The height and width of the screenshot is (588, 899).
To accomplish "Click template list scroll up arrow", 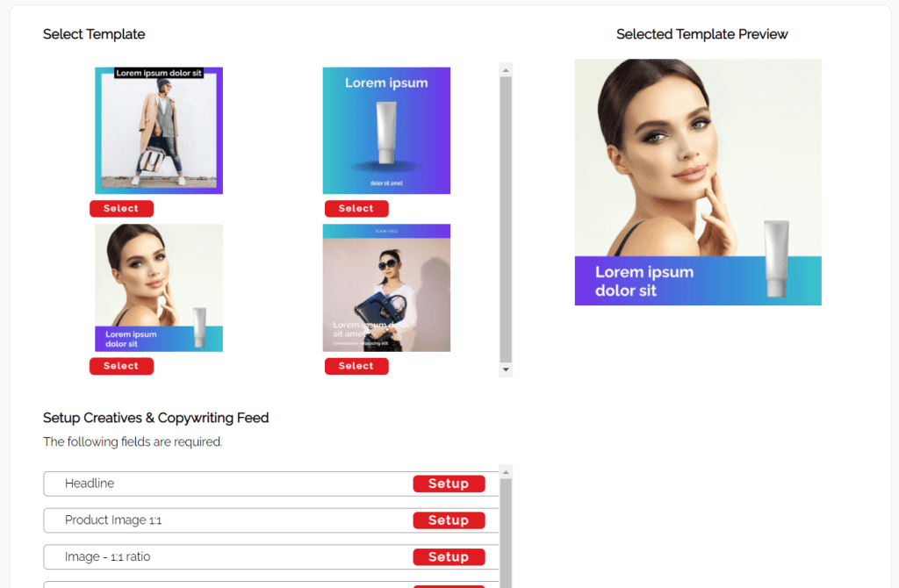I will point(506,70).
